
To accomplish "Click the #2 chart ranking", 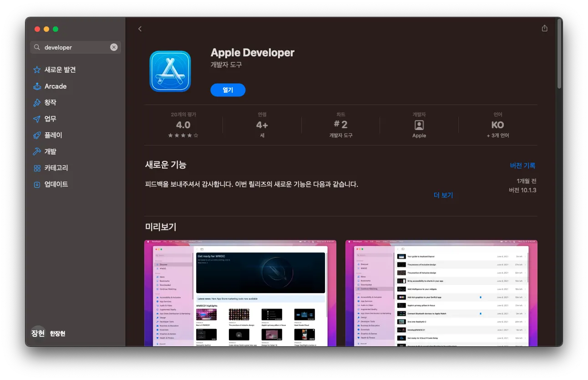I will click(340, 125).
